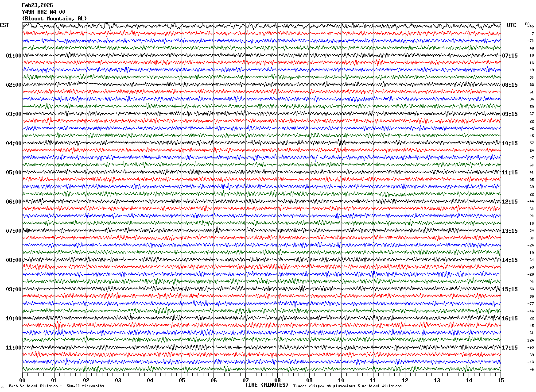Click the '17:15' UTC time label
Viewport: 536px width, 392px height.
(510, 348)
